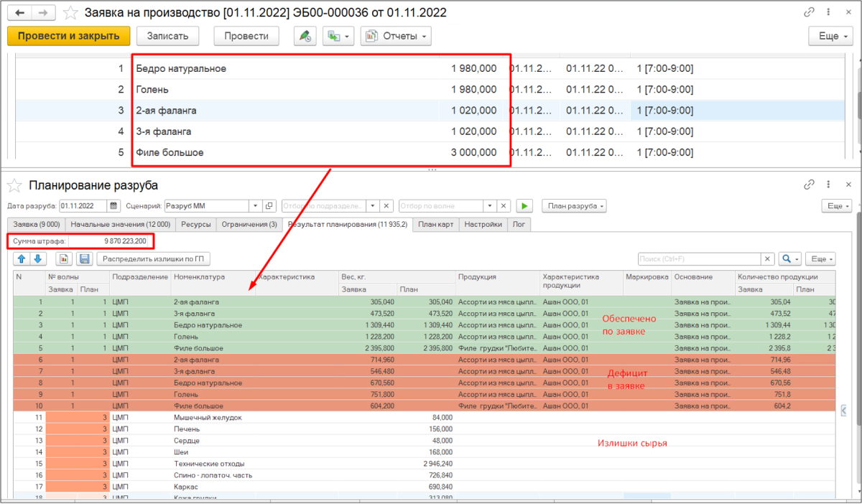Open the calendar picker for Дата разруба
Viewport: 862px width, 504px height.
click(113, 206)
